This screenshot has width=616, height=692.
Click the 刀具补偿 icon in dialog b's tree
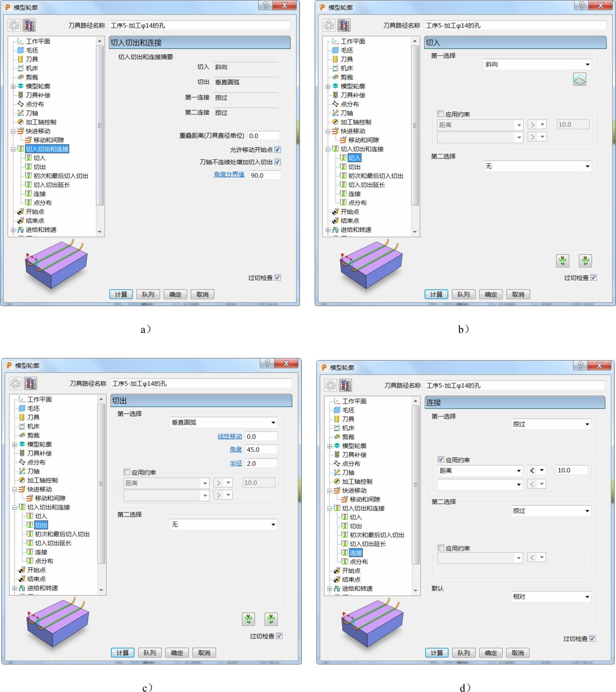point(335,95)
